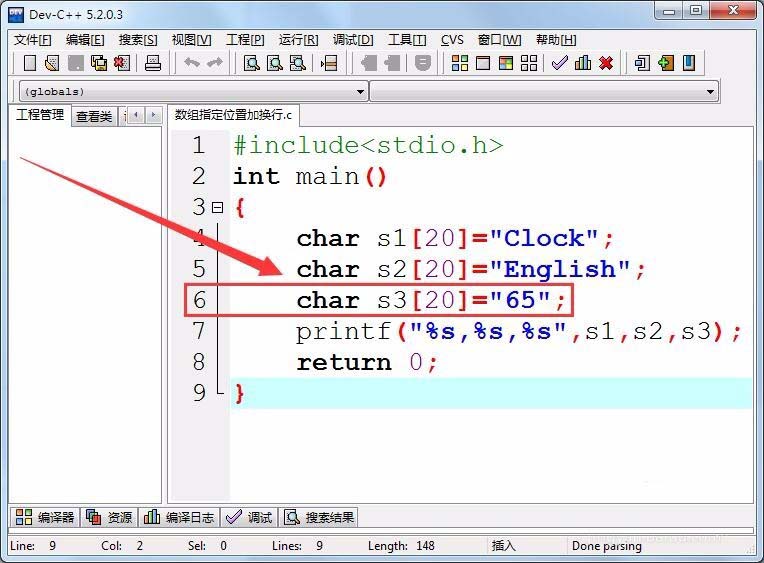764x563 pixels.
Task: Click the Find in files icon
Action: [x=298, y=63]
